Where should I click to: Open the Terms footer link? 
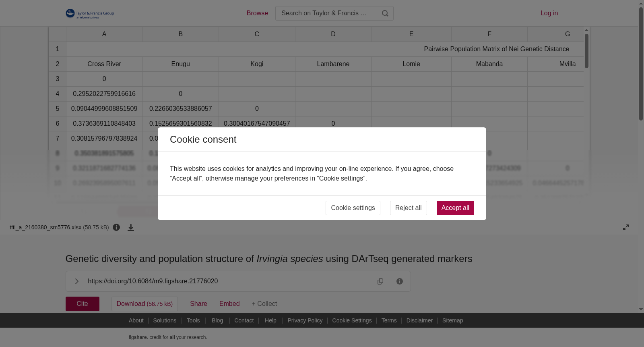[389, 320]
